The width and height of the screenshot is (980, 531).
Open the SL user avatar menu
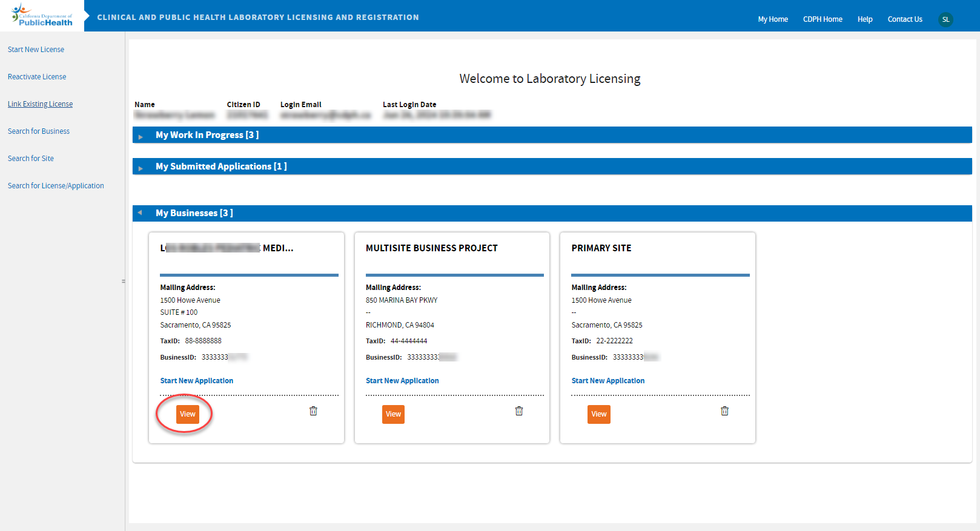point(945,19)
